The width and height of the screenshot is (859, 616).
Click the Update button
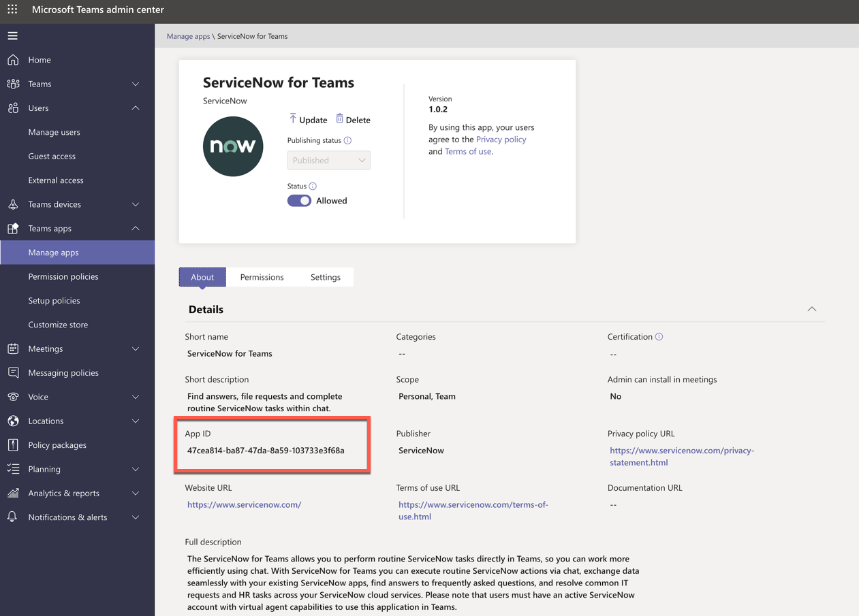click(x=308, y=119)
